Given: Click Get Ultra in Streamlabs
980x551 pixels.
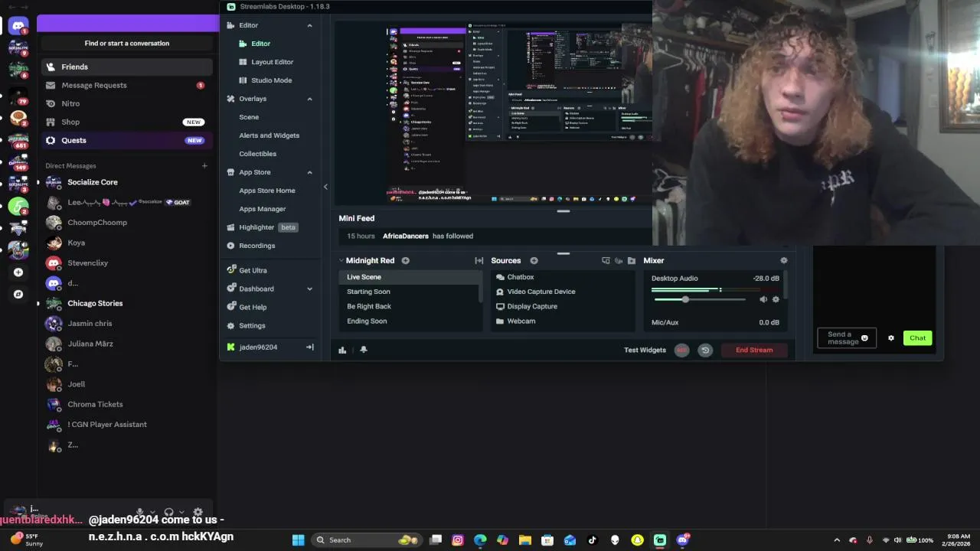Looking at the screenshot, I should [x=253, y=270].
